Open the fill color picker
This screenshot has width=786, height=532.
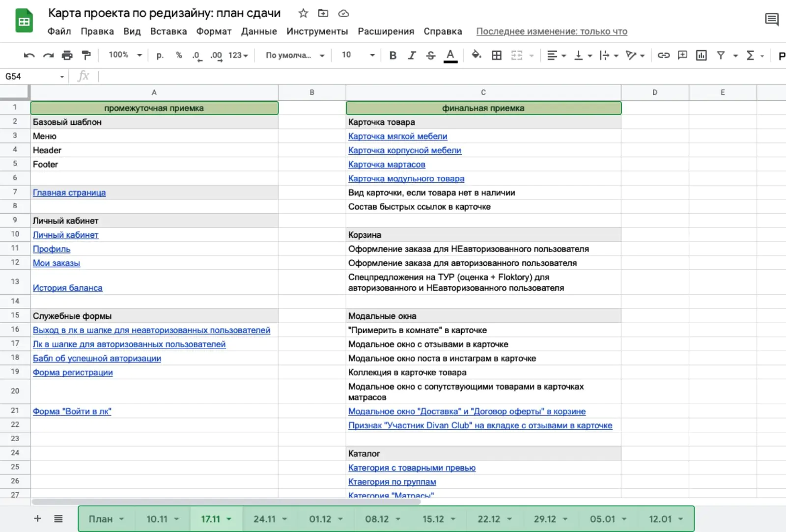(x=476, y=55)
